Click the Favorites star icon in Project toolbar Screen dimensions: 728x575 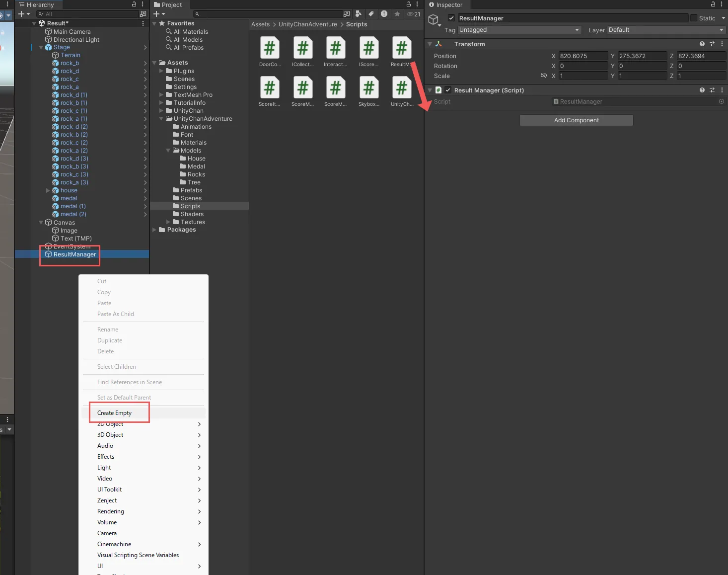point(397,14)
